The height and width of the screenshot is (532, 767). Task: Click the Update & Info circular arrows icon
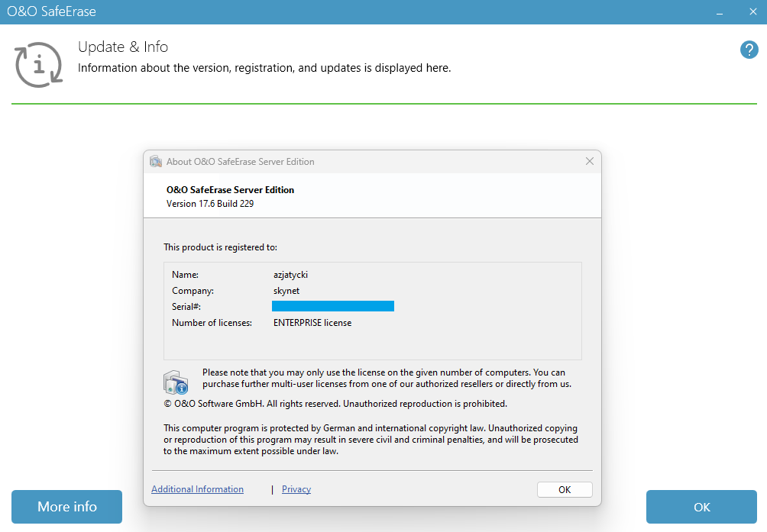tap(39, 64)
